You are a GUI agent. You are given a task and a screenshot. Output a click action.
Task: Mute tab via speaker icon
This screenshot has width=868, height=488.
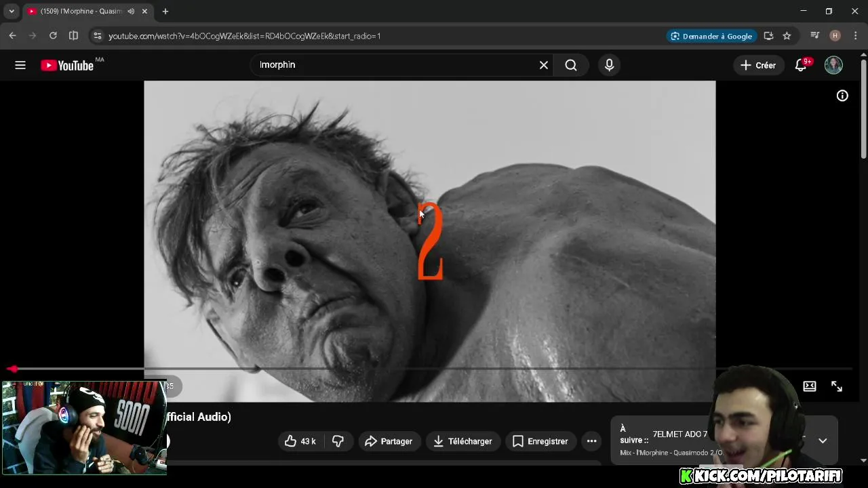[x=131, y=12]
